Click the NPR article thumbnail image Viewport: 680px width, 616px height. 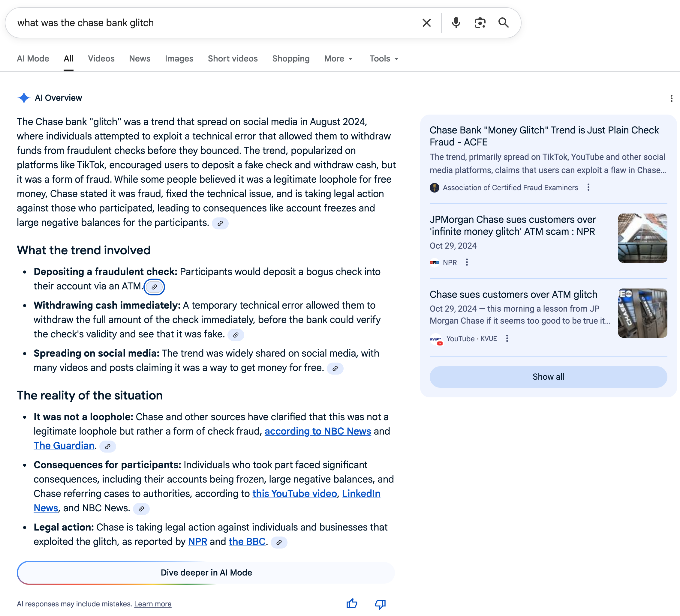coord(642,238)
